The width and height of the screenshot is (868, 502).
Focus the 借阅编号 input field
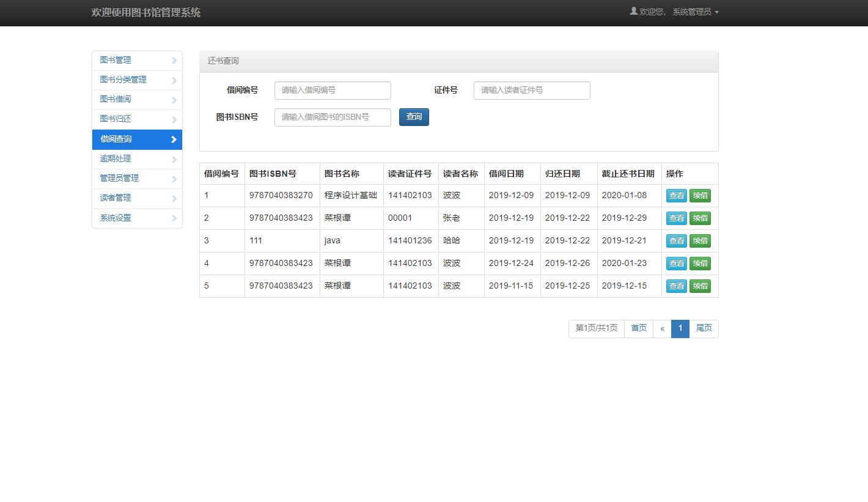[x=333, y=90]
